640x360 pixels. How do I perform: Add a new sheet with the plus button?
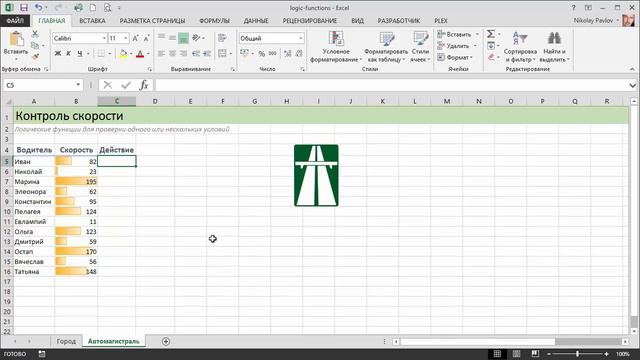tap(166, 341)
